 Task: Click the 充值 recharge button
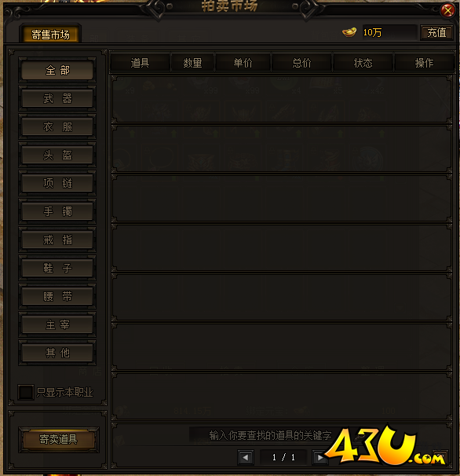pyautogui.click(x=436, y=32)
